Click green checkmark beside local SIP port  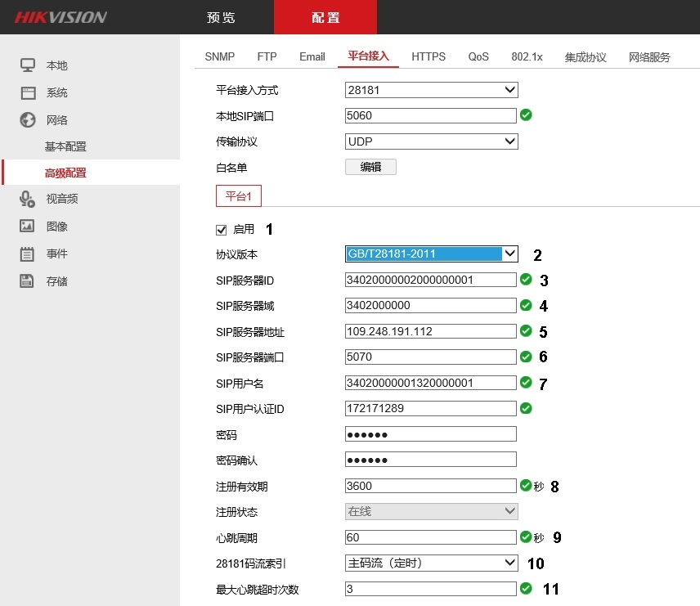click(526, 115)
